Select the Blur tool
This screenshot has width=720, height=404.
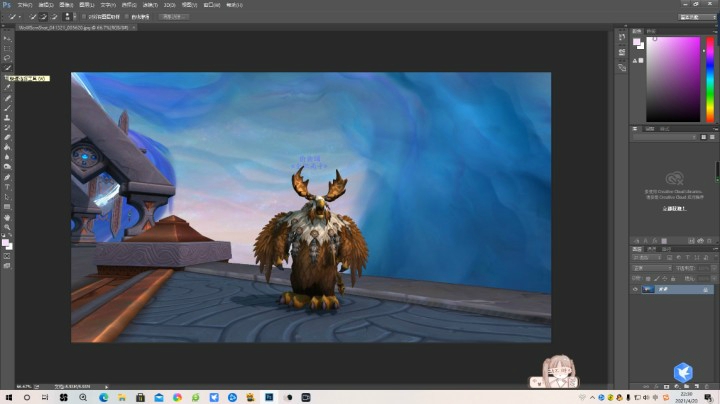[7, 157]
